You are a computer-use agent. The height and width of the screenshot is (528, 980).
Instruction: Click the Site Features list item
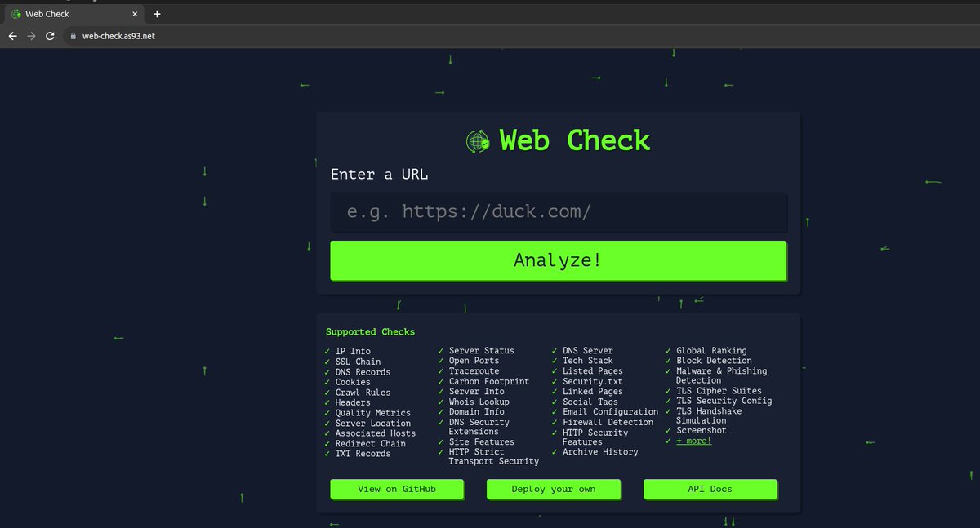(482, 442)
